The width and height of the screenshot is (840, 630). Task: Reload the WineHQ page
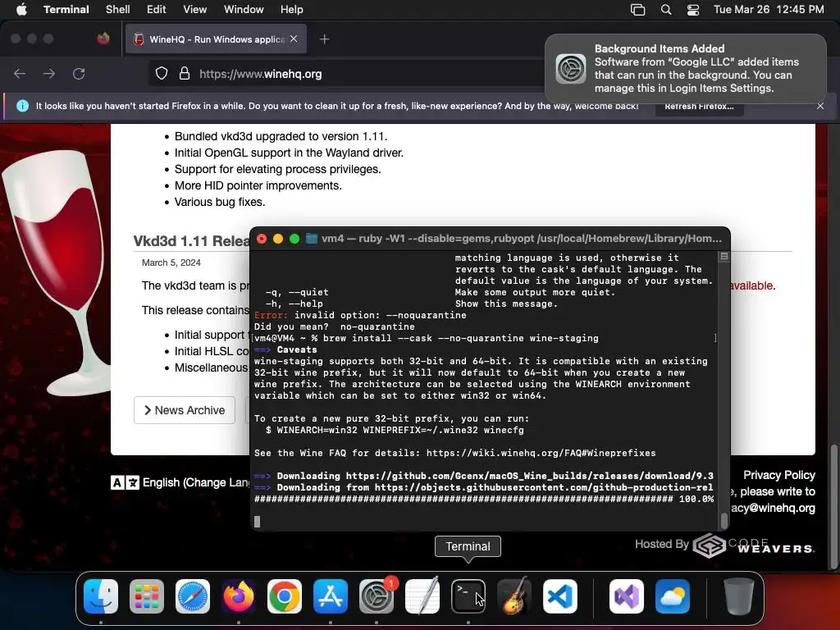(79, 73)
